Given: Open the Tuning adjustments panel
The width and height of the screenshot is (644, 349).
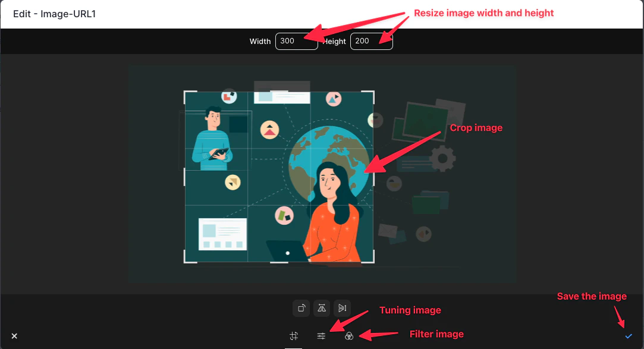Looking at the screenshot, I should [x=321, y=335].
